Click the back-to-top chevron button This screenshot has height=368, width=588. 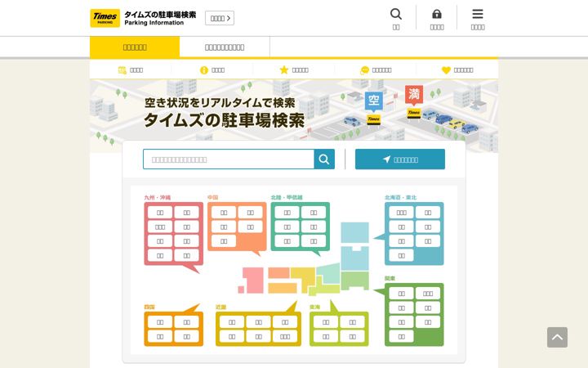pos(557,337)
